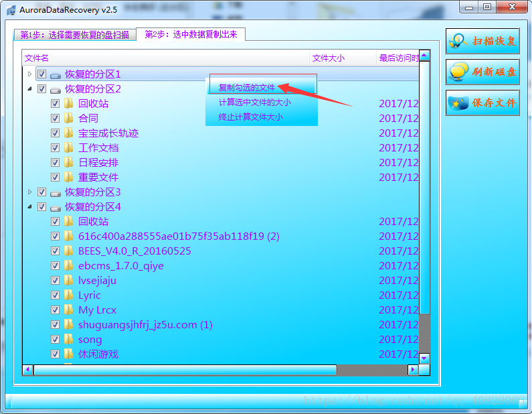
Task: Select 第2步：选中数据复制出来 tab
Action: point(191,34)
